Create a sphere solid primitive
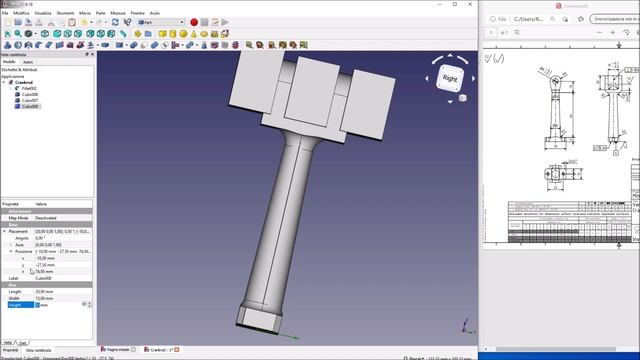Viewport: 640px width, 360px height. tap(183, 34)
